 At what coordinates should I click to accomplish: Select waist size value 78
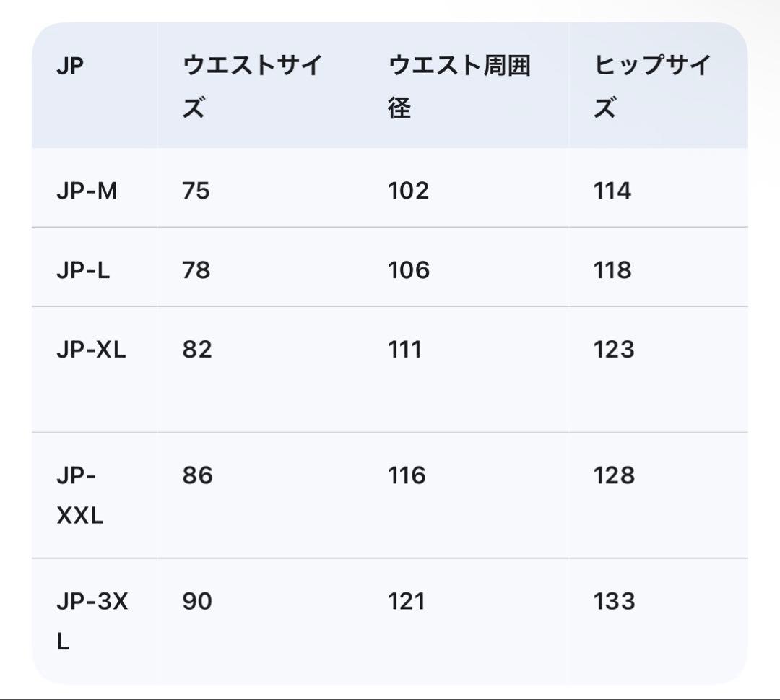click(x=196, y=270)
